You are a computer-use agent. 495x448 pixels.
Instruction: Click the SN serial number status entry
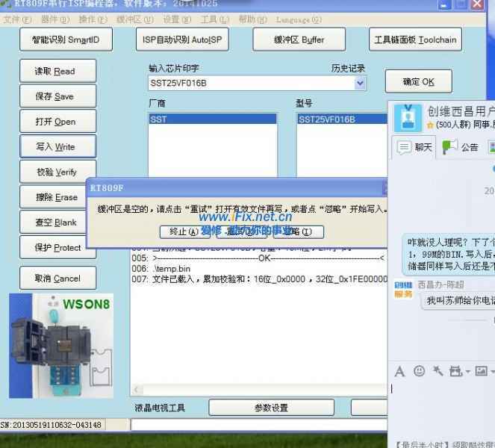51,425
